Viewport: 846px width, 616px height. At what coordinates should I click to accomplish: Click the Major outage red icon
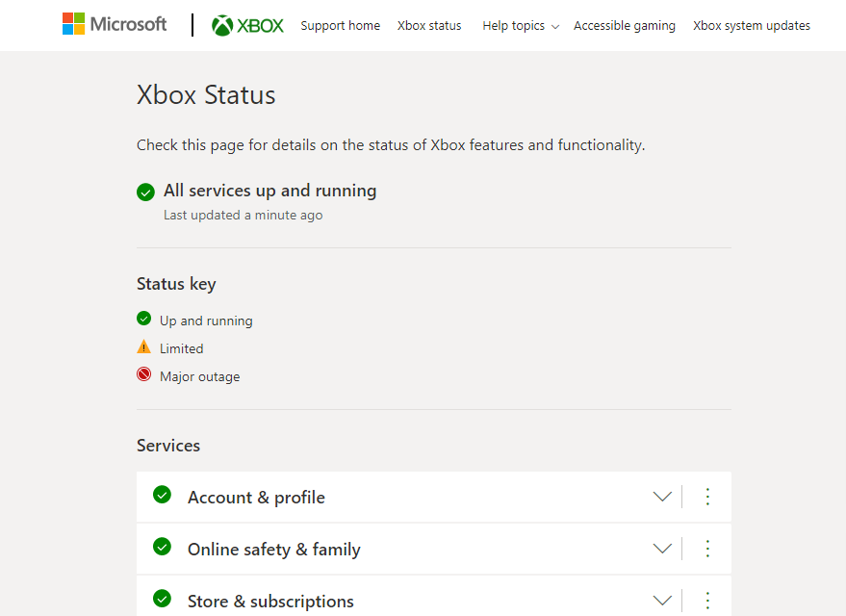(x=144, y=374)
